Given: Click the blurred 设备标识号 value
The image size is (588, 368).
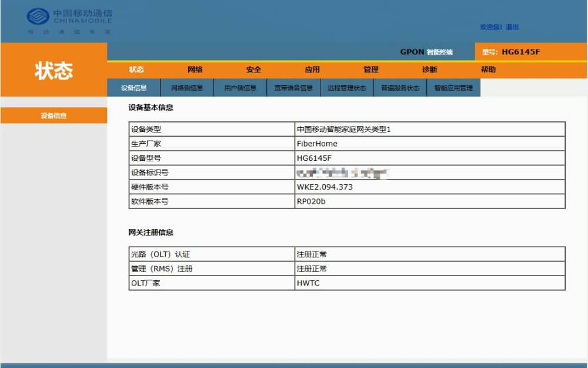Looking at the screenshot, I should pos(343,173).
